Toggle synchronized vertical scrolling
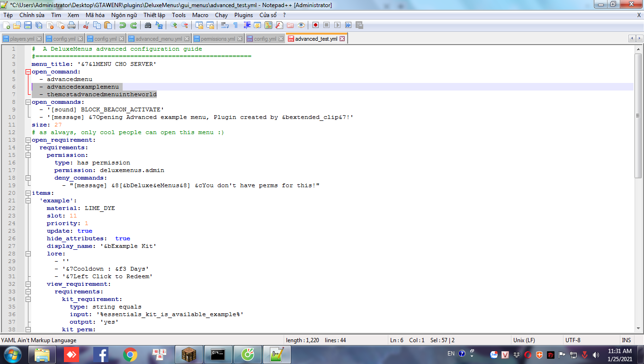The height and width of the screenshot is (364, 644). click(x=199, y=25)
